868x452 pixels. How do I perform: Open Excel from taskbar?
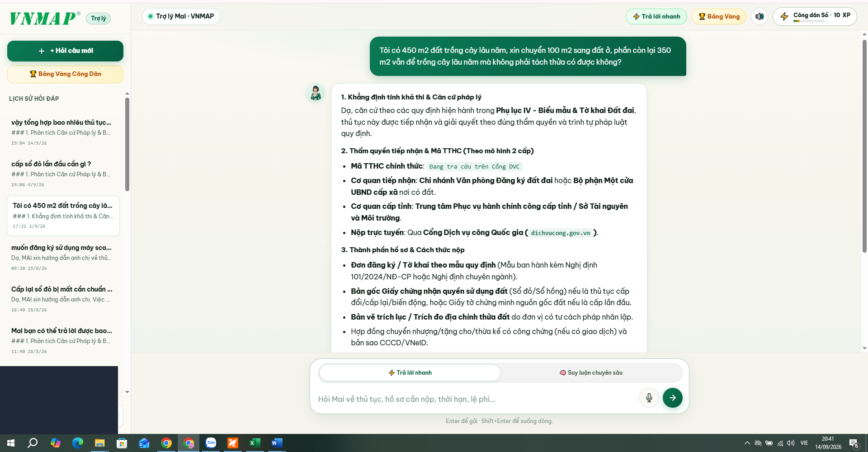click(255, 443)
